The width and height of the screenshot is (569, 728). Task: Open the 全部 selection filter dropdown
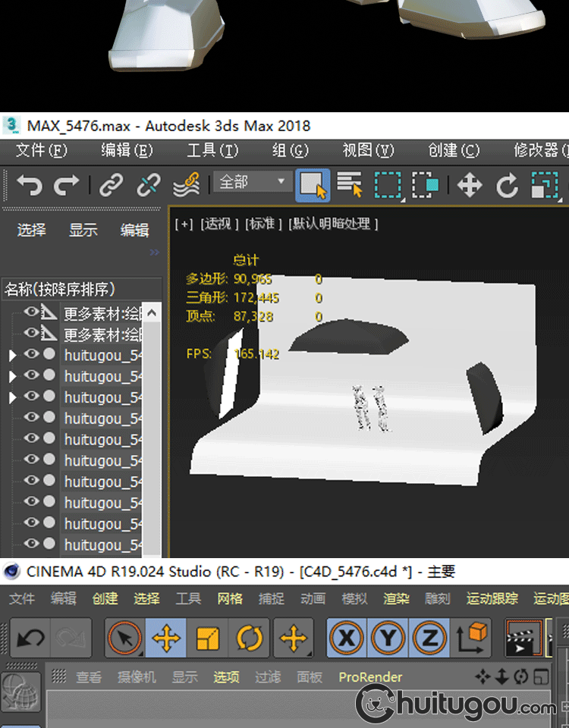point(253,182)
